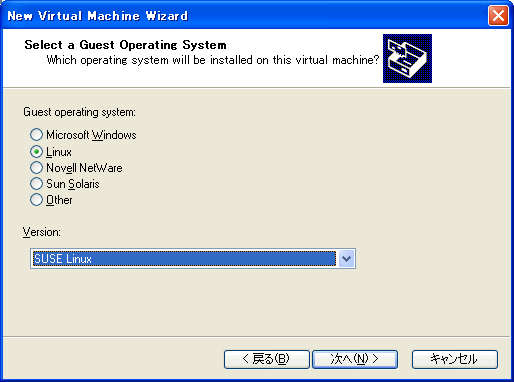Choose the Other guest OS radio button
The width and height of the screenshot is (514, 382).
[36, 200]
